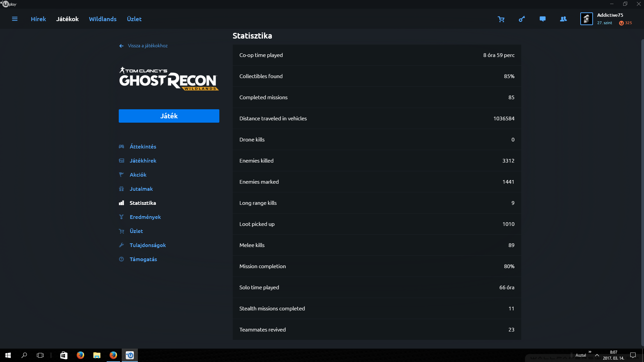Image resolution: width=644 pixels, height=362 pixels.
Task: Click the Üzlet cart icon in sidebar
Action: coord(121,231)
